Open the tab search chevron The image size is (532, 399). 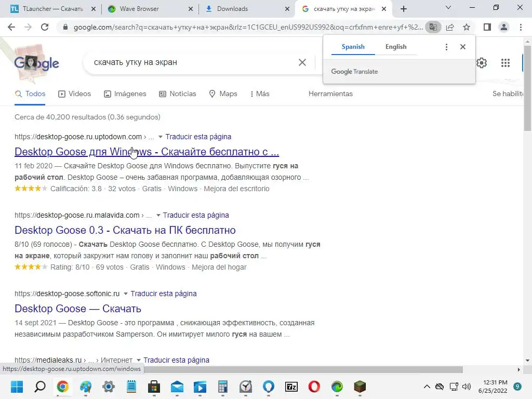(x=448, y=7)
